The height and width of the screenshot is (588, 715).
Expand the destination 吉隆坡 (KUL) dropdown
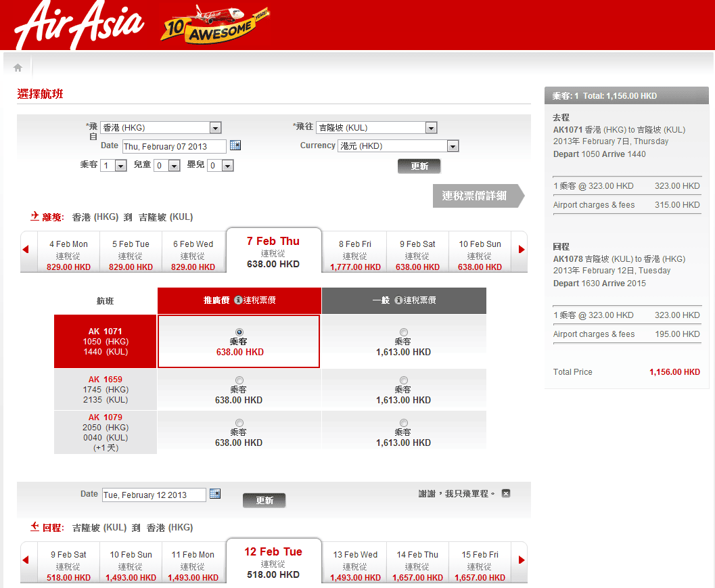(x=431, y=128)
